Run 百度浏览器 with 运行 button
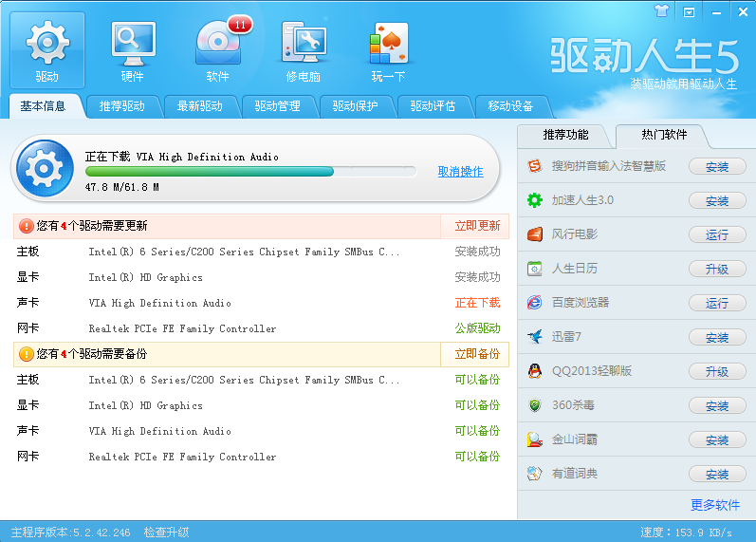The image size is (756, 542). point(717,304)
